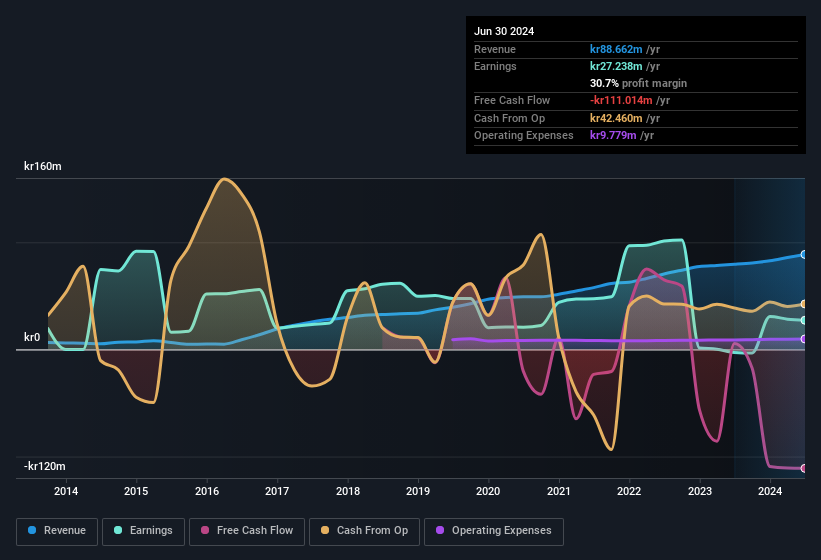
Task: Select the pink Free Cash Flow endpoint marker
Action: point(804,468)
